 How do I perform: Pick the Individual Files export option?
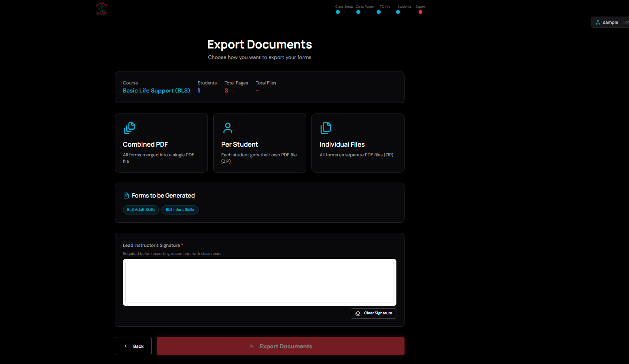click(x=358, y=143)
